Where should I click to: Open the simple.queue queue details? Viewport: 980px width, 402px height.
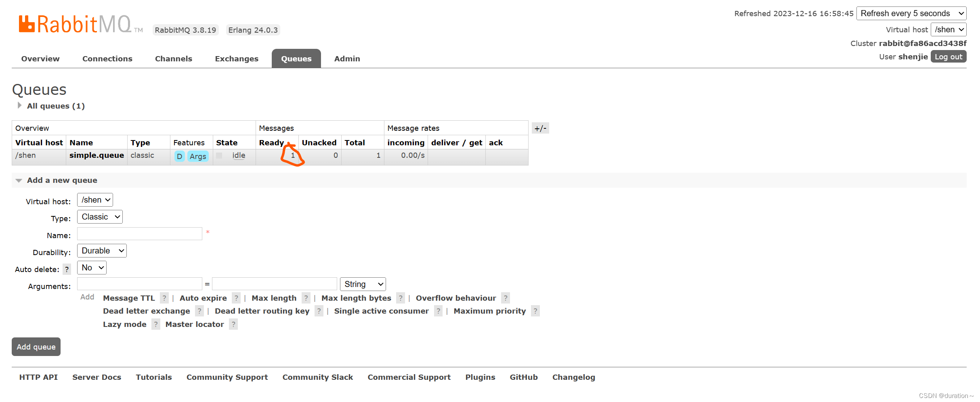point(96,155)
